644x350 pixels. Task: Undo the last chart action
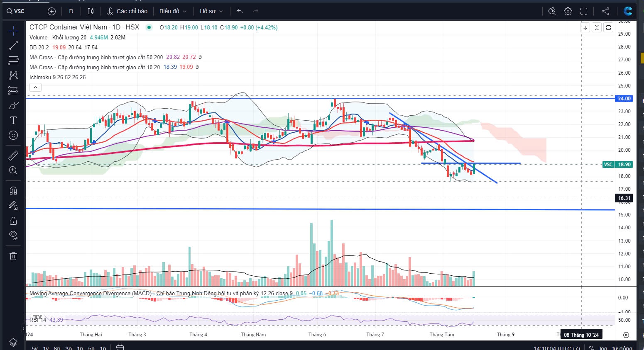[x=240, y=11]
